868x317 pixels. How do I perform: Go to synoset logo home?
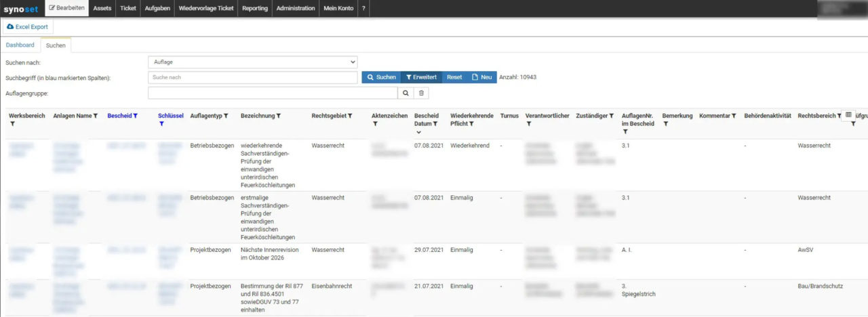[20, 9]
